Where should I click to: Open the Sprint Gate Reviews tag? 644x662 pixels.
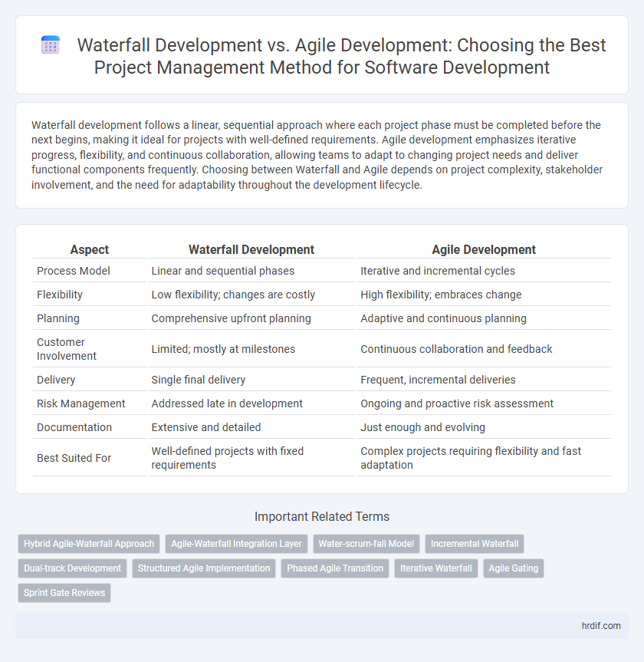(64, 593)
